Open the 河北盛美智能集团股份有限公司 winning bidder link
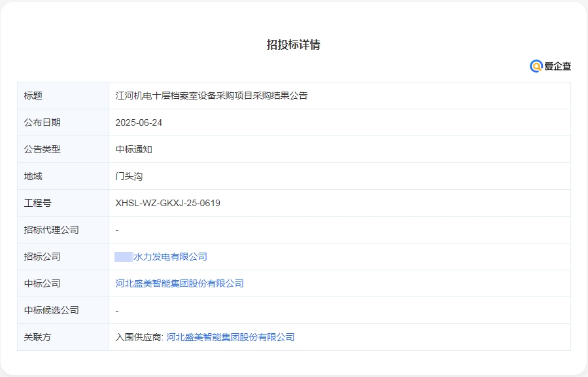Screen dimensions: 588x377 [x=181, y=283]
